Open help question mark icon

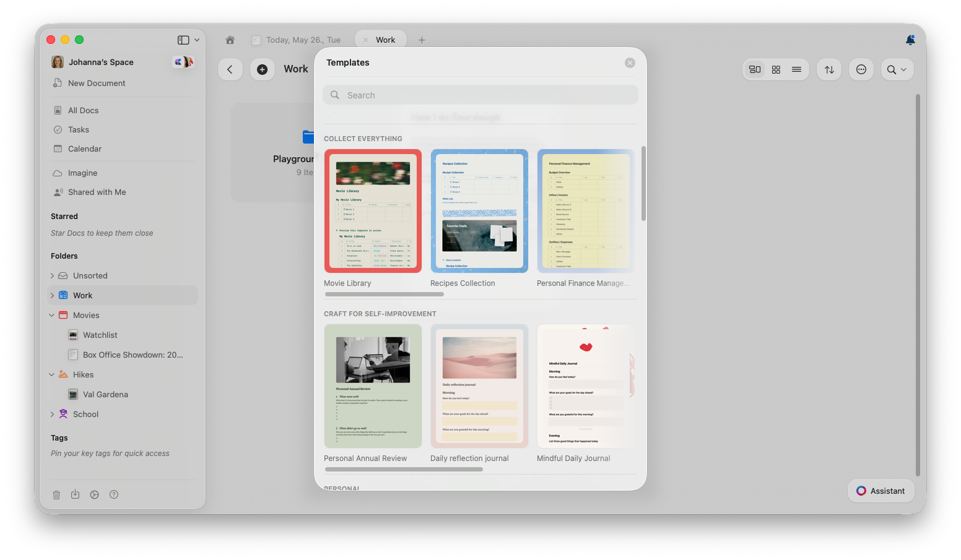coord(114,494)
